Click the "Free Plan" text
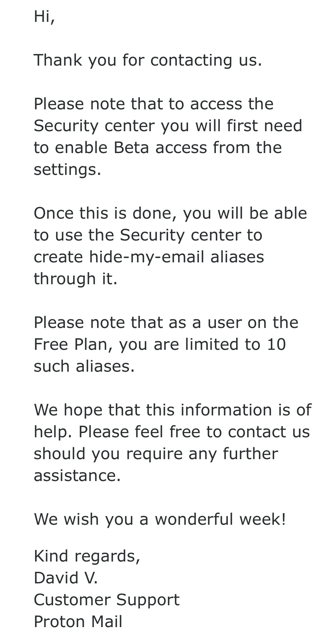Viewport: 318px width, 644px height. tap(71, 344)
